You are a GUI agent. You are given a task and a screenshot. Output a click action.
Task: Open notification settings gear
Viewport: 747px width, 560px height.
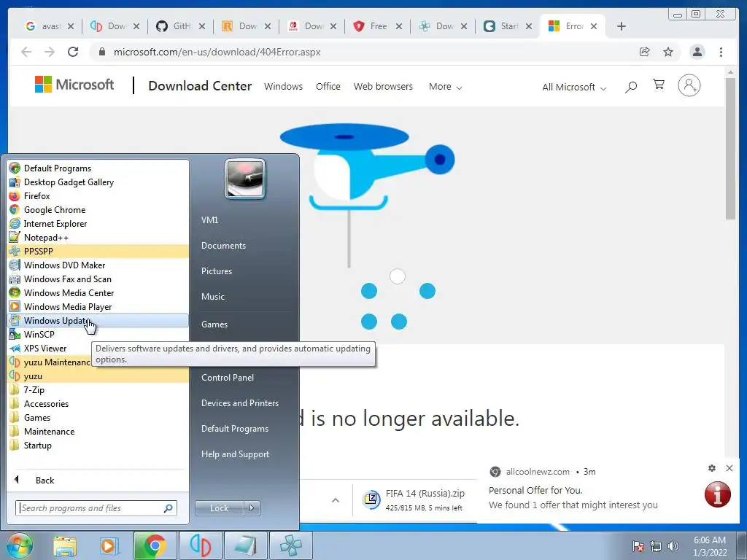tap(712, 468)
